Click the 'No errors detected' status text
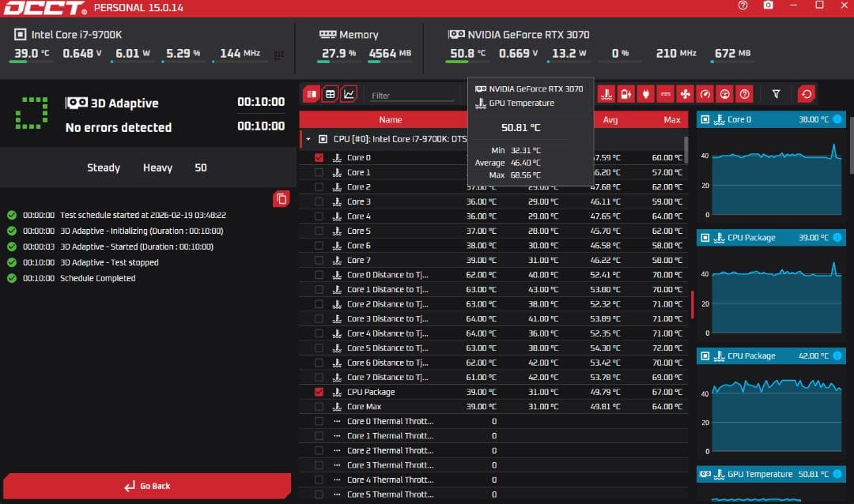 pos(118,127)
